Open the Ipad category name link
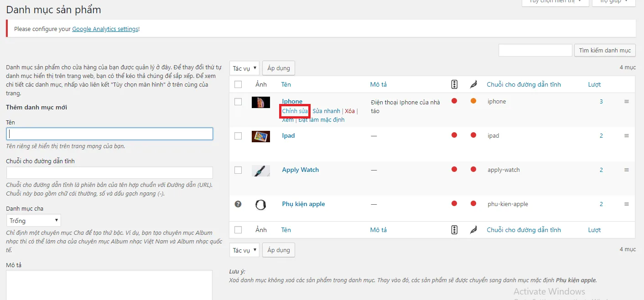644x300 pixels. pyautogui.click(x=289, y=136)
